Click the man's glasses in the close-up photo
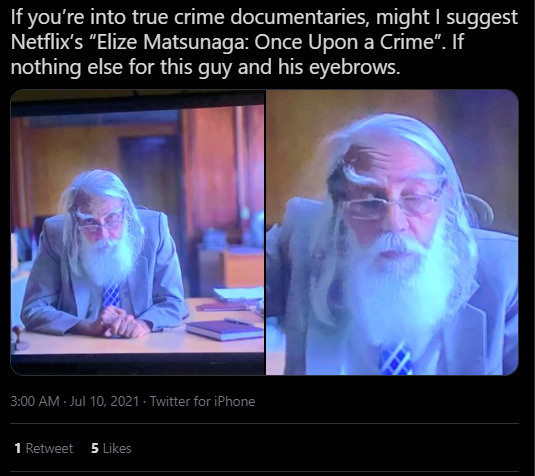The width and height of the screenshot is (535, 476). point(389,204)
